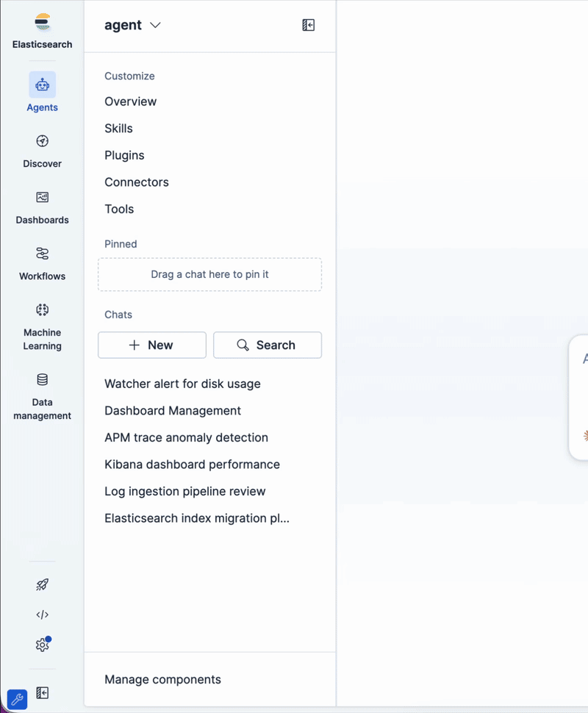Open the Connectors section
Image resolution: width=588 pixels, height=713 pixels.
137,182
